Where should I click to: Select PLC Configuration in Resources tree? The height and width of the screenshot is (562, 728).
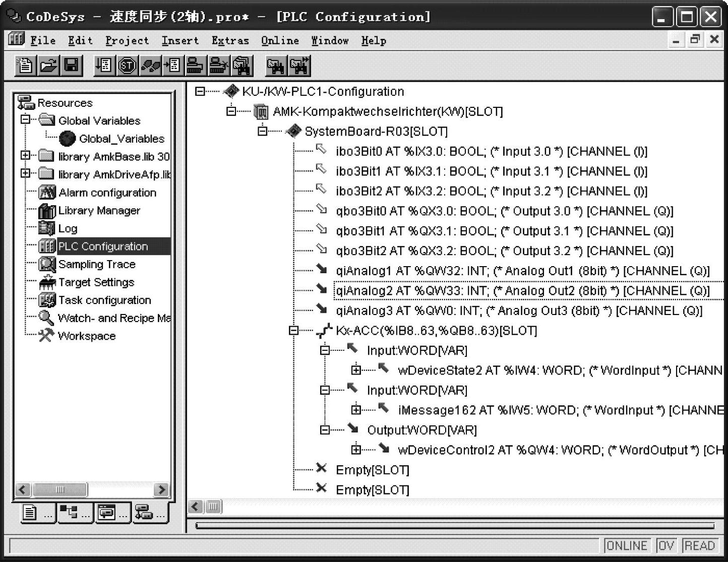tap(103, 246)
